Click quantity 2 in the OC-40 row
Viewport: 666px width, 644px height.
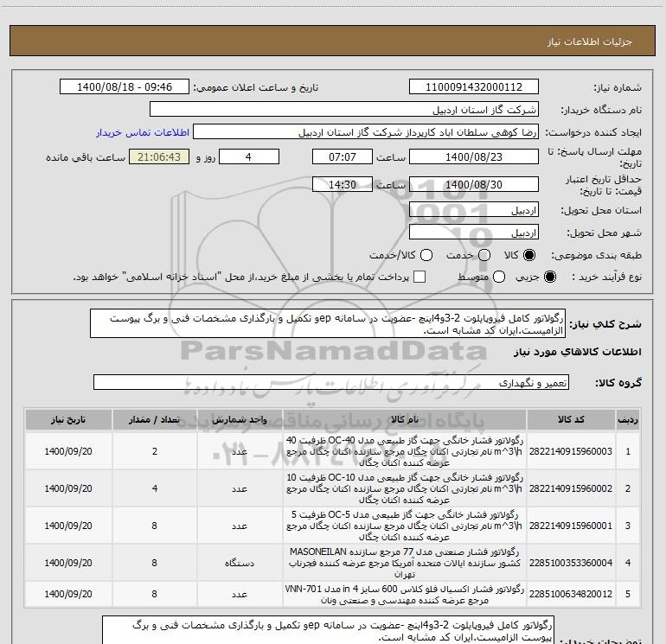point(155,451)
